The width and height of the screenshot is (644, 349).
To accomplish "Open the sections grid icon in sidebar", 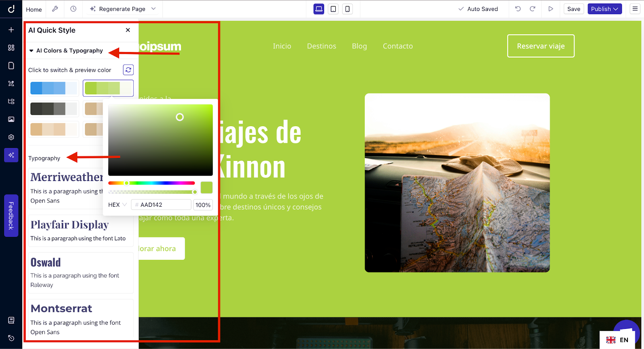I will 11,48.
